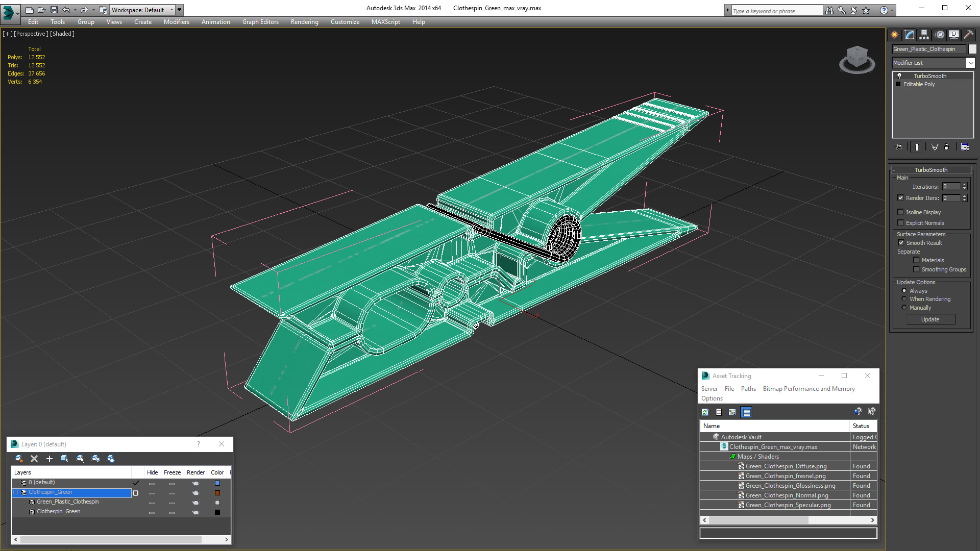Scroll the Asset Tracking file list
This screenshot has width=980, height=551.
(x=788, y=519)
